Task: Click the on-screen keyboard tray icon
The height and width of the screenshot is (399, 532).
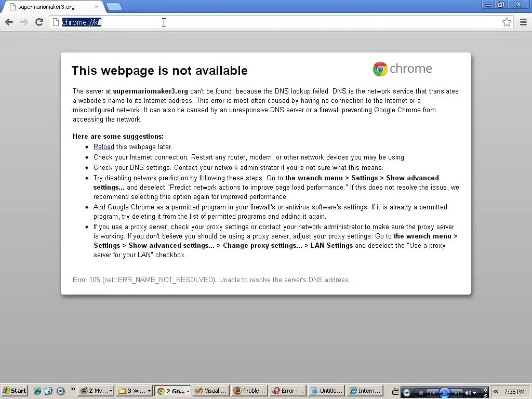Action: [395, 392]
